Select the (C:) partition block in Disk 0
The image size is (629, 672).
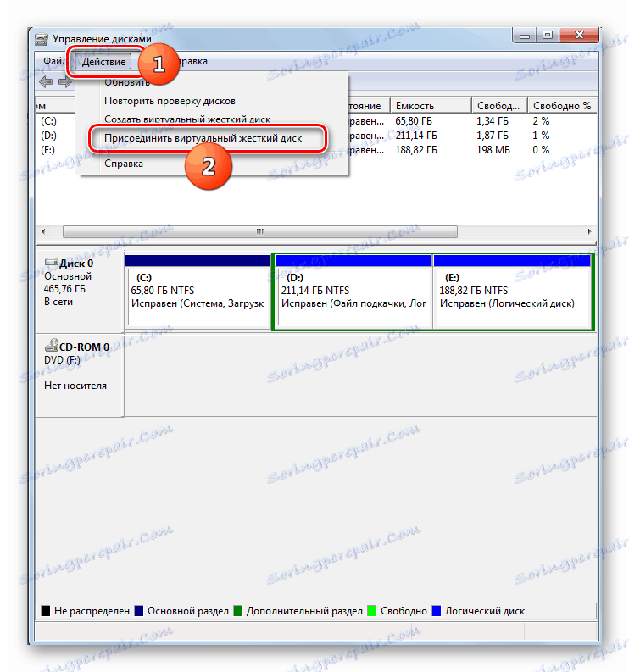(198, 292)
